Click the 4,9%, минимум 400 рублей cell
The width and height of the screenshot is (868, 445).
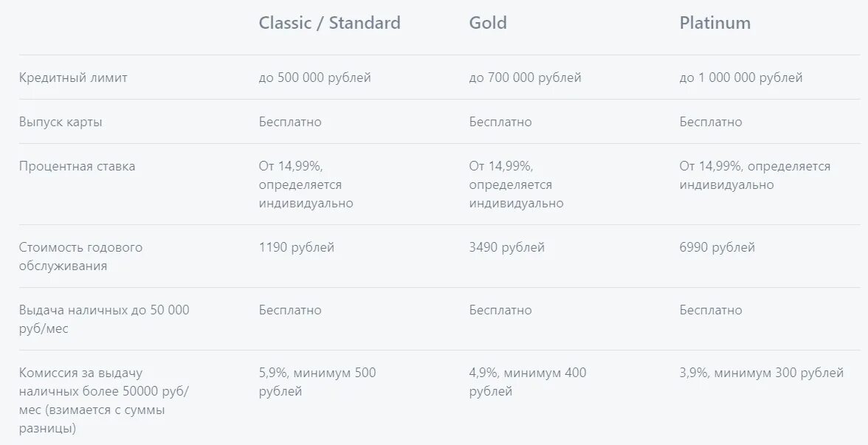527,382
